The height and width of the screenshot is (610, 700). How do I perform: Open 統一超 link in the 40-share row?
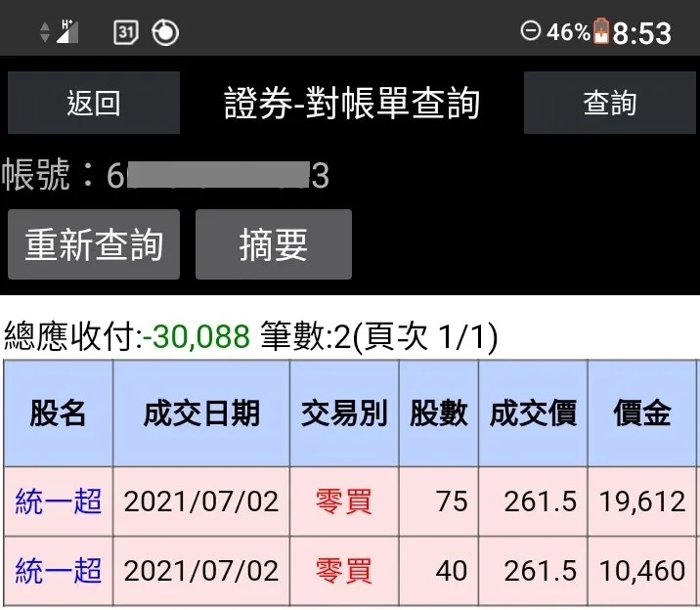click(59, 571)
